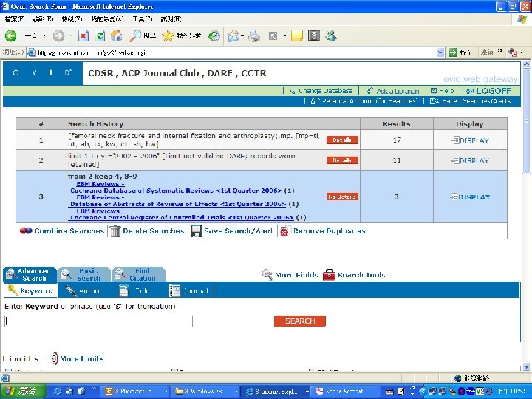This screenshot has height=399, width=532.
Task: Open Database of Abstracts of Reviews of Effects link
Action: coord(178,204)
